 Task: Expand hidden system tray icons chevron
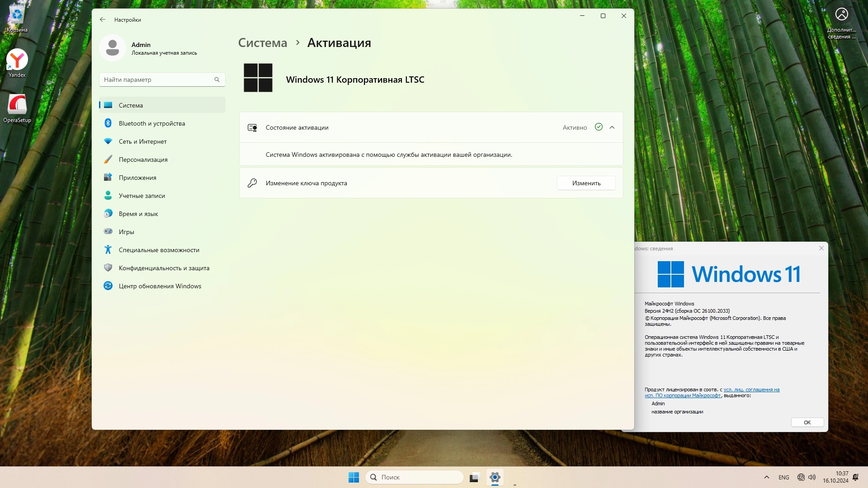point(766,477)
